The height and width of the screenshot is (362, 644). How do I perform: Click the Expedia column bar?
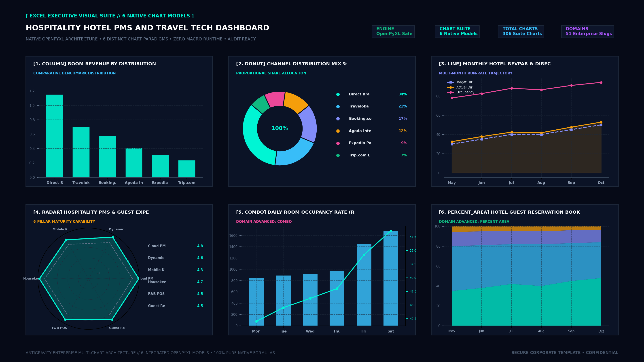click(x=160, y=166)
